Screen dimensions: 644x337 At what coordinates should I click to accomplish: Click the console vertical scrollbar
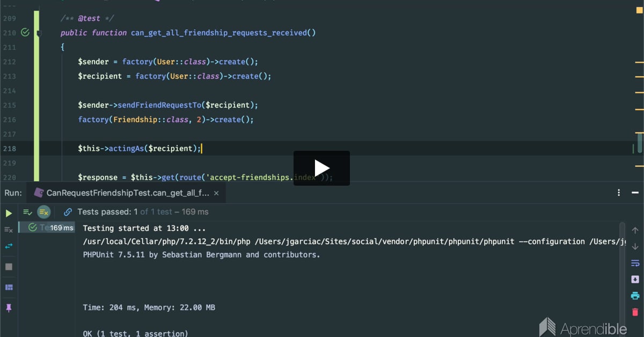point(623,279)
